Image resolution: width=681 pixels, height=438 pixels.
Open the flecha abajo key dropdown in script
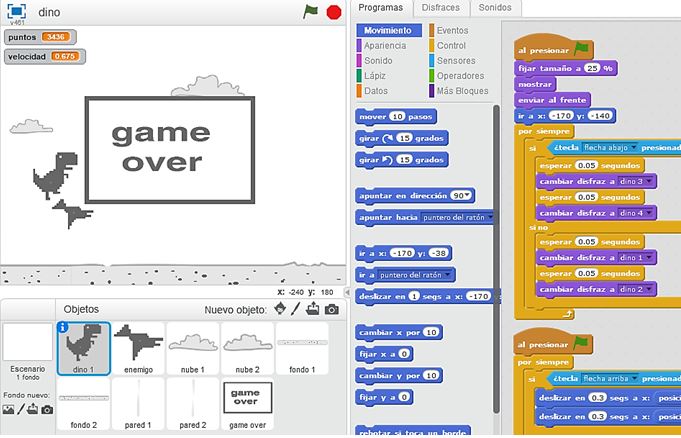point(634,147)
